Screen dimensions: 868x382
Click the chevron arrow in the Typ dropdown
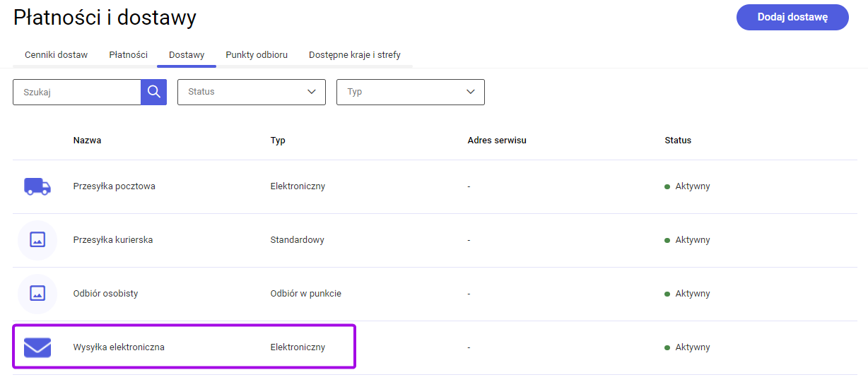click(471, 92)
